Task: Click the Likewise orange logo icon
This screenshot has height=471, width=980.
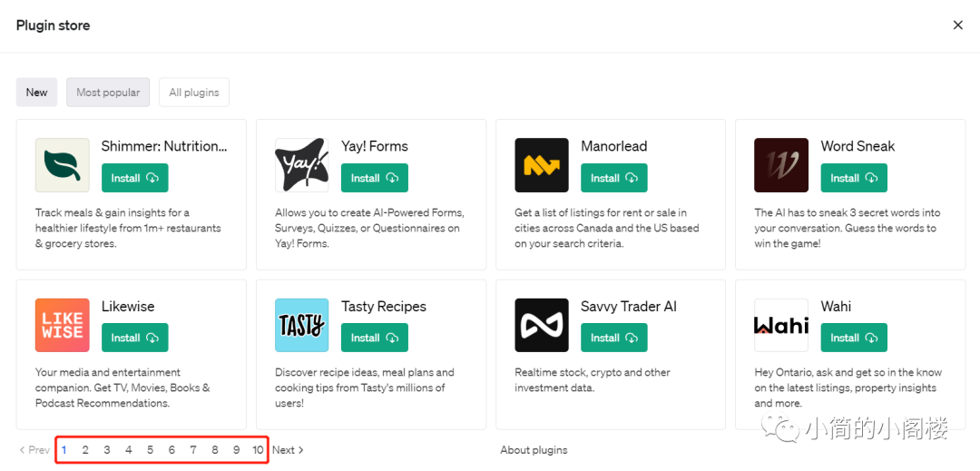Action: (62, 325)
